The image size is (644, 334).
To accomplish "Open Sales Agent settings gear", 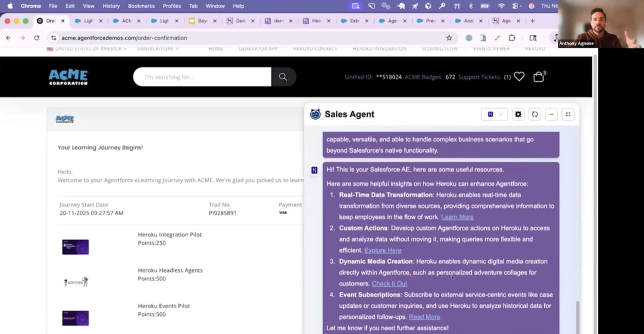I will (518, 114).
